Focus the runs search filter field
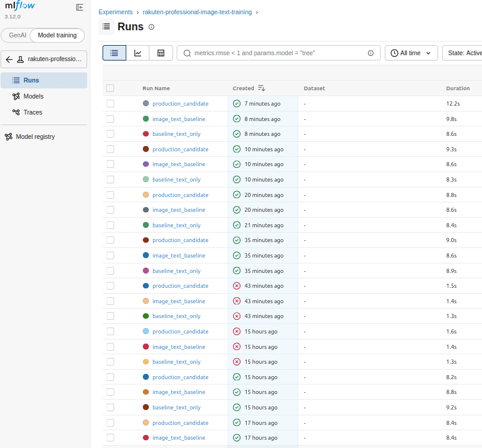 click(279, 53)
